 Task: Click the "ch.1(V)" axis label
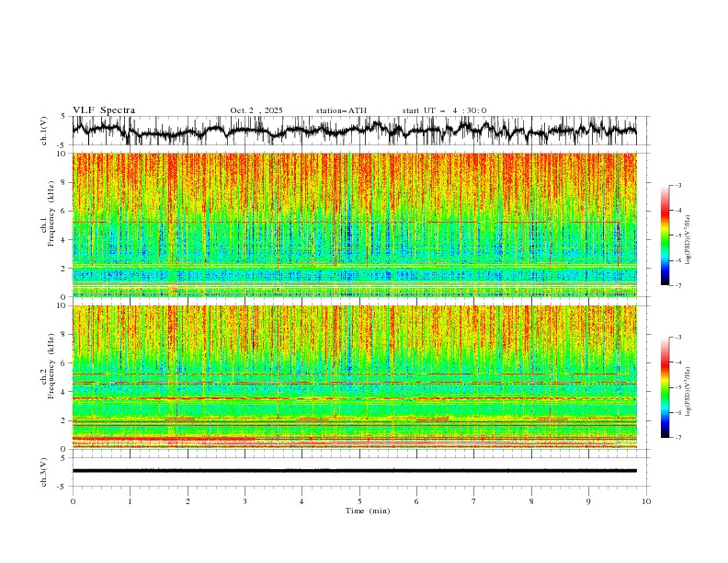click(x=44, y=131)
